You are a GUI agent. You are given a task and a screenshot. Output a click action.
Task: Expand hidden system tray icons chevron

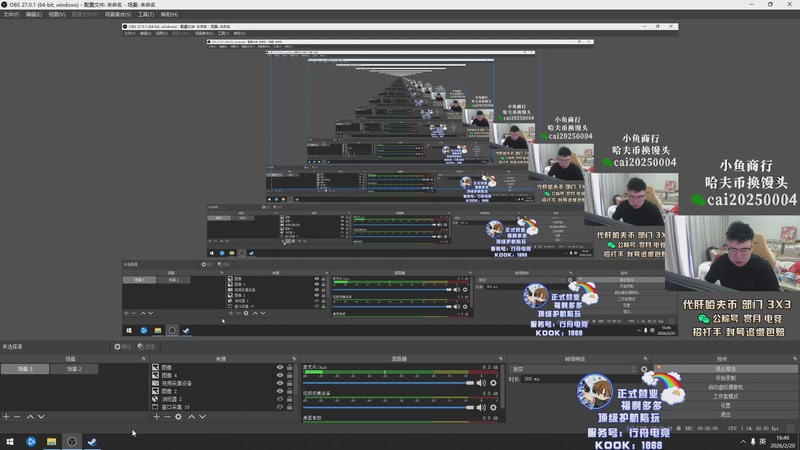[743, 442]
